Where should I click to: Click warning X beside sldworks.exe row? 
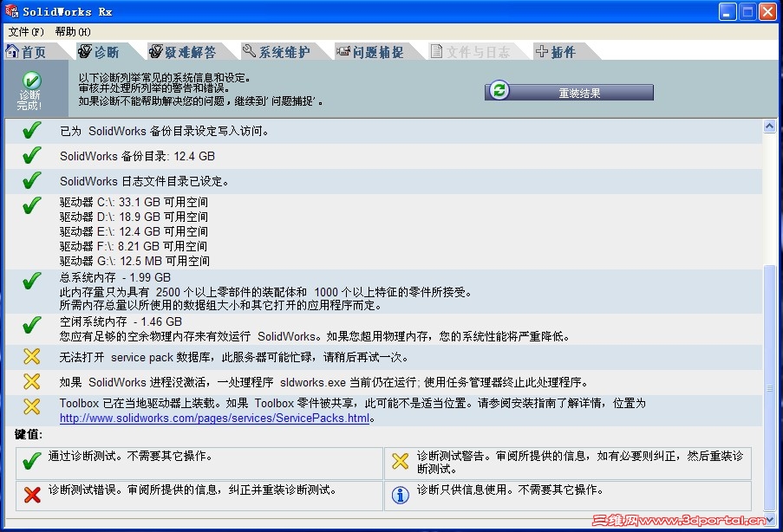[32, 381]
